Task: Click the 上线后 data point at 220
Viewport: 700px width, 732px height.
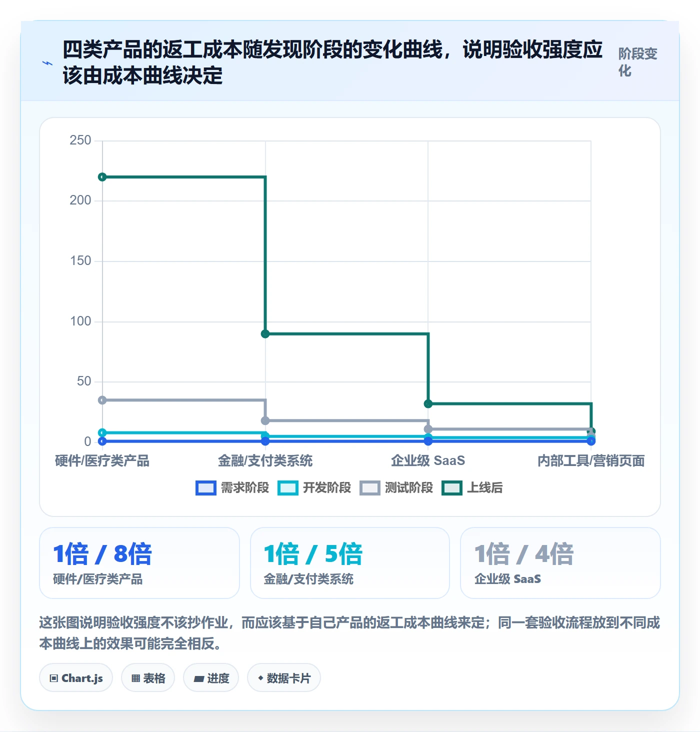Action: [102, 177]
